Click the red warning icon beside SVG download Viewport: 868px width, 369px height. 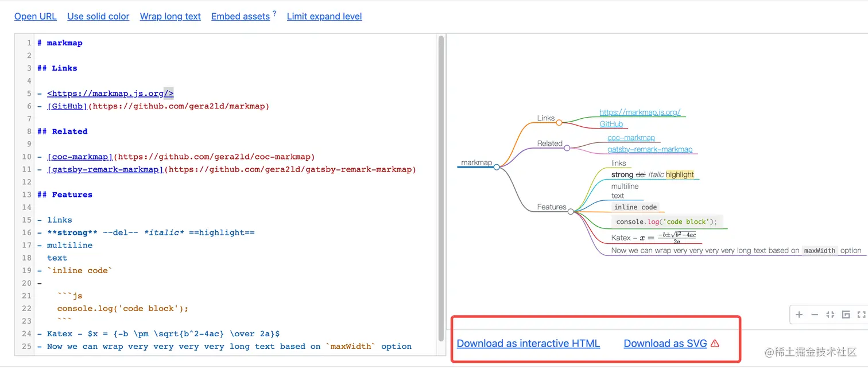point(715,343)
